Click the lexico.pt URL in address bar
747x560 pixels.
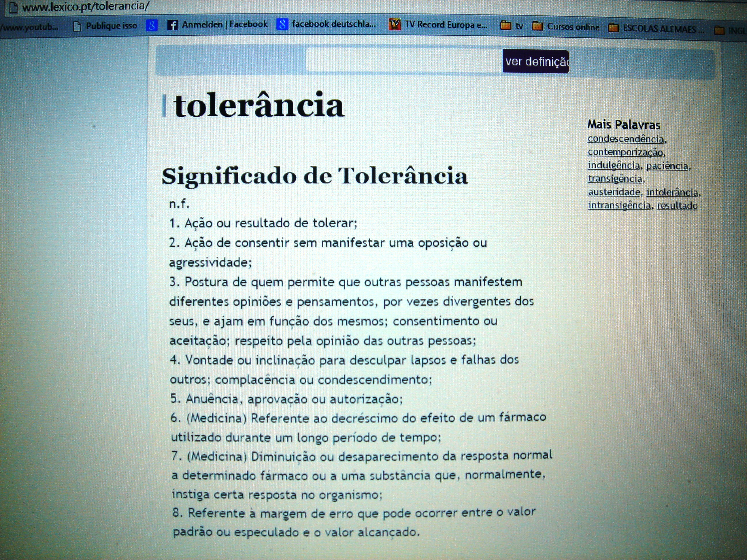point(86,7)
